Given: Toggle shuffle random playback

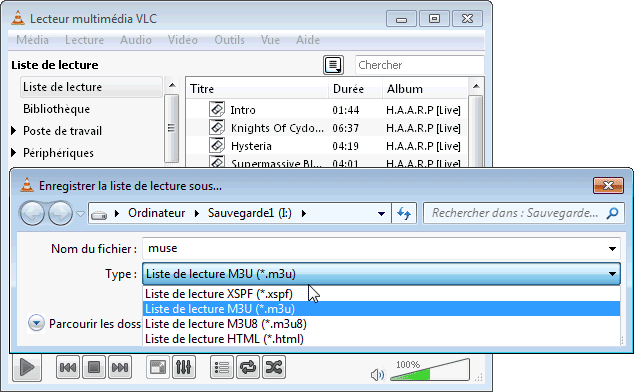Looking at the screenshot, I should coord(274,367).
